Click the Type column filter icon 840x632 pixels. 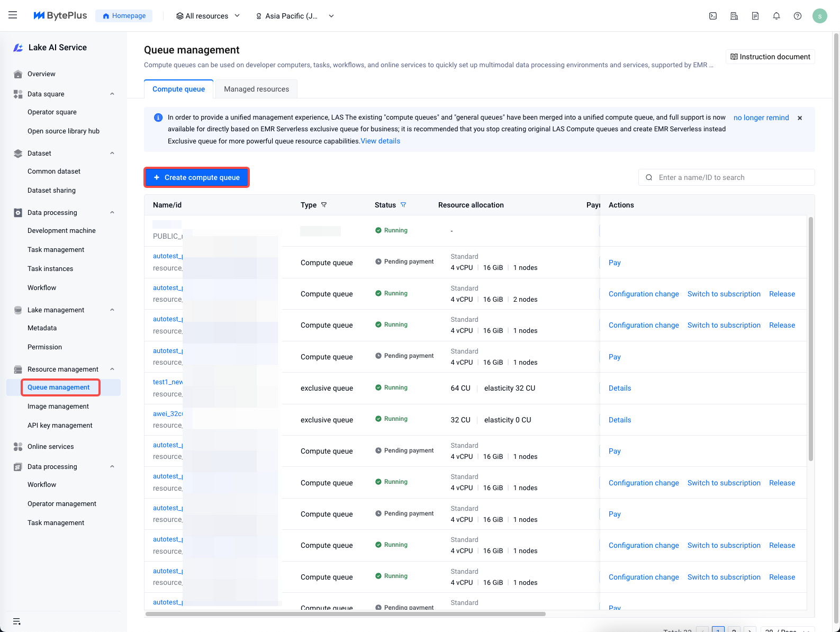(x=324, y=205)
